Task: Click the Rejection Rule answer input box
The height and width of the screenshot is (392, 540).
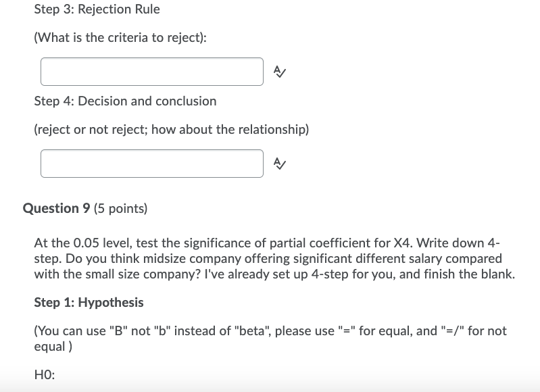Action: (x=151, y=72)
